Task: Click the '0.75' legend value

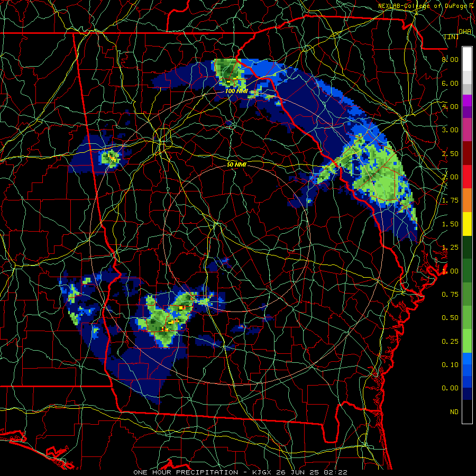Action: [x=450, y=295]
